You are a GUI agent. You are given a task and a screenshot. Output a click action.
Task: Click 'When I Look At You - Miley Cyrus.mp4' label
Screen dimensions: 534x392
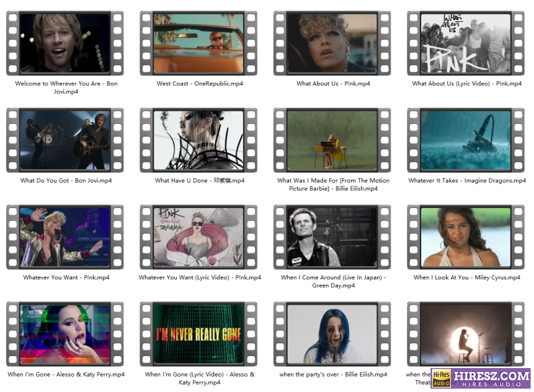tap(467, 277)
